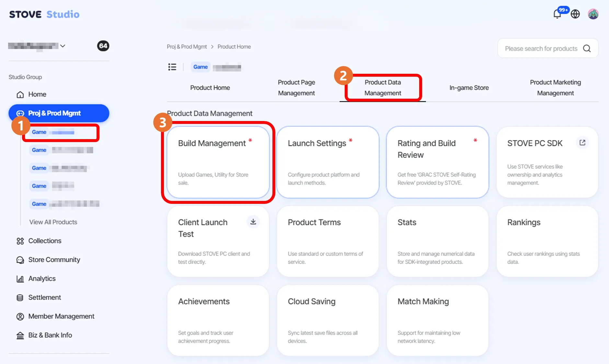Click the Store Community chat icon

[x=20, y=260]
